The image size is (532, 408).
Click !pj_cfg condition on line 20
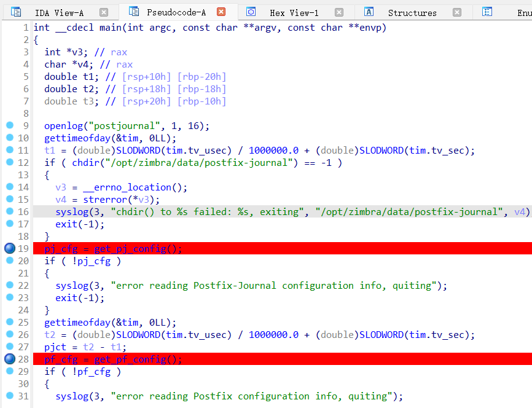92,261
